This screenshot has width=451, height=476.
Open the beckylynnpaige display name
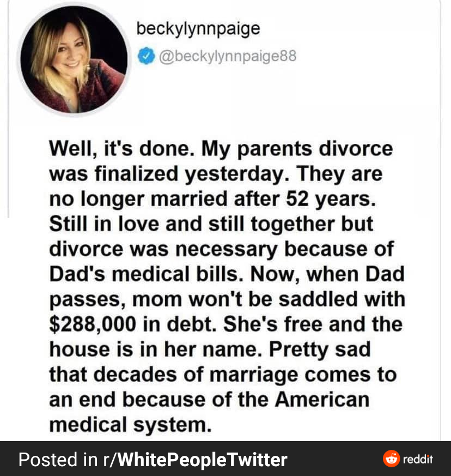(x=198, y=28)
